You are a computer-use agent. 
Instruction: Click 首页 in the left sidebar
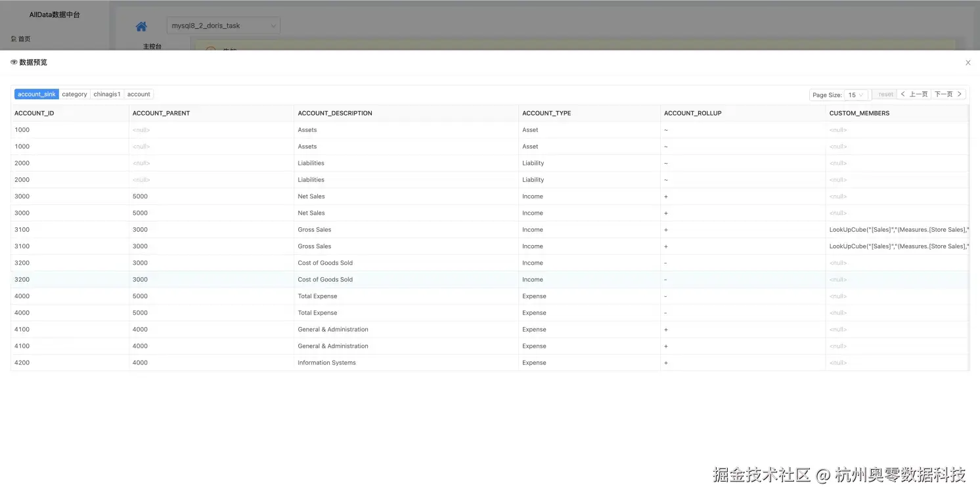tap(21, 39)
